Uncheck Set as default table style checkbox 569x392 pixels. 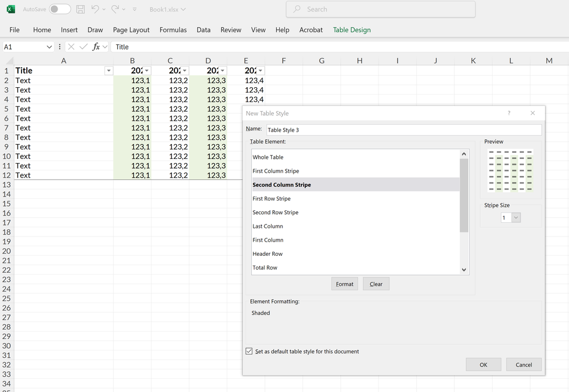(x=249, y=352)
